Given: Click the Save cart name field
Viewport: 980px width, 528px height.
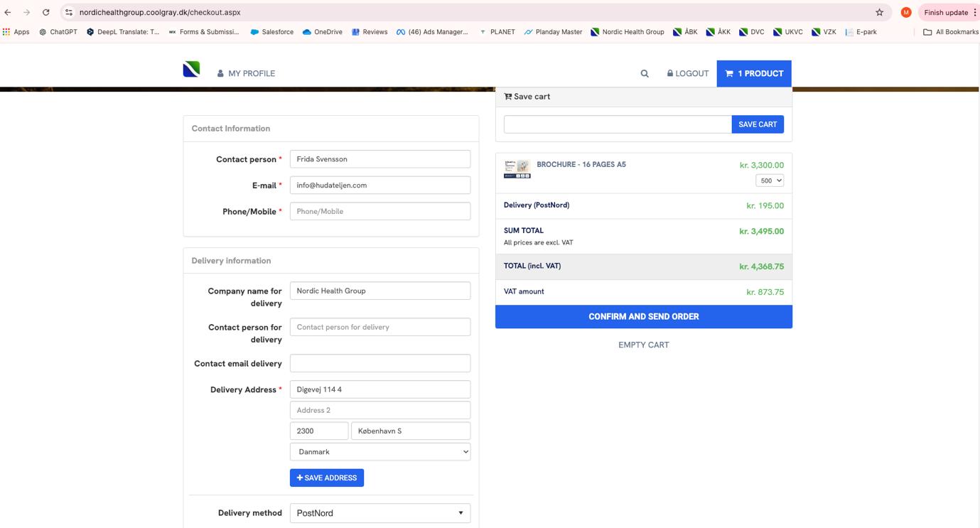Looking at the screenshot, I should [x=618, y=124].
